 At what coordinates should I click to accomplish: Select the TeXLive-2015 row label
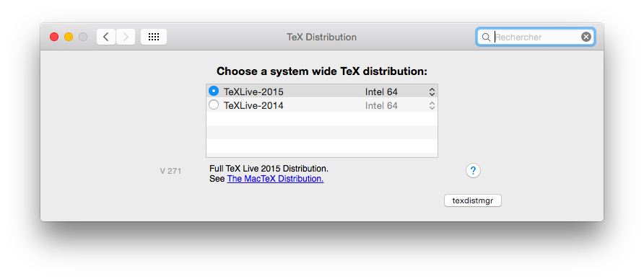pos(253,92)
